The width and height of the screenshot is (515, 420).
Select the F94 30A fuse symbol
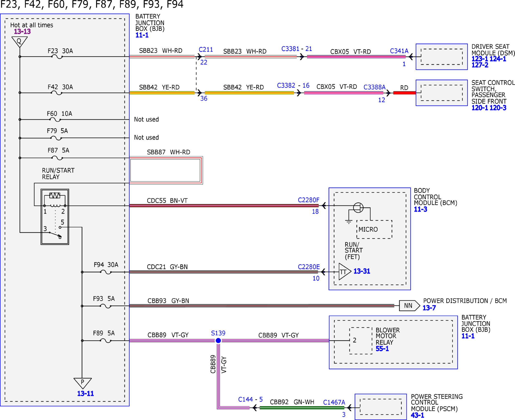pos(106,272)
